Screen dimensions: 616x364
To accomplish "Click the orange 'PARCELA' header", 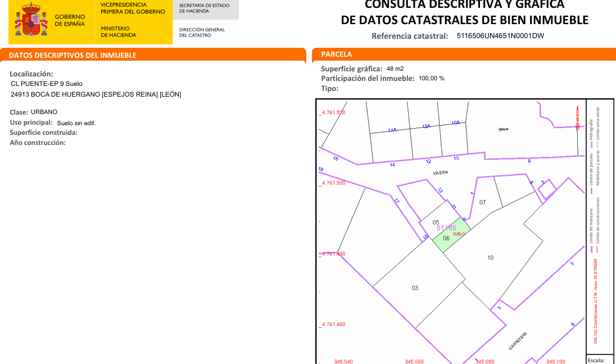I will coord(336,54).
